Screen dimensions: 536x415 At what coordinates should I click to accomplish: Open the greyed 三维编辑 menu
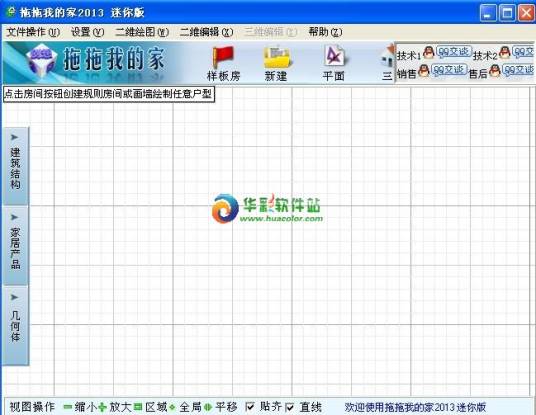271,32
